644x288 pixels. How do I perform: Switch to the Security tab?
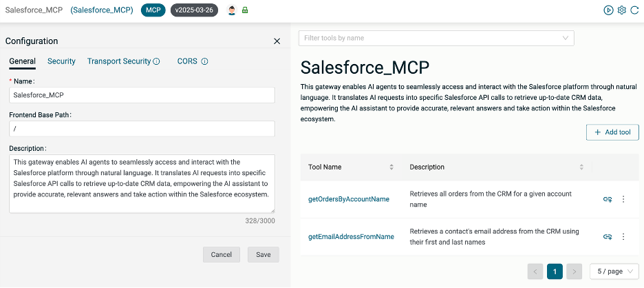tap(61, 61)
